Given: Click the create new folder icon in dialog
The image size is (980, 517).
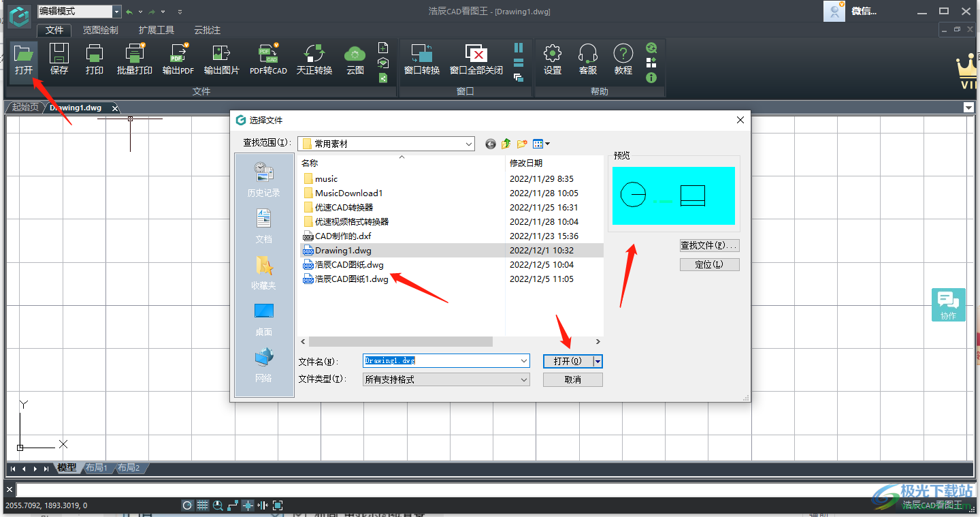Looking at the screenshot, I should click(x=522, y=144).
